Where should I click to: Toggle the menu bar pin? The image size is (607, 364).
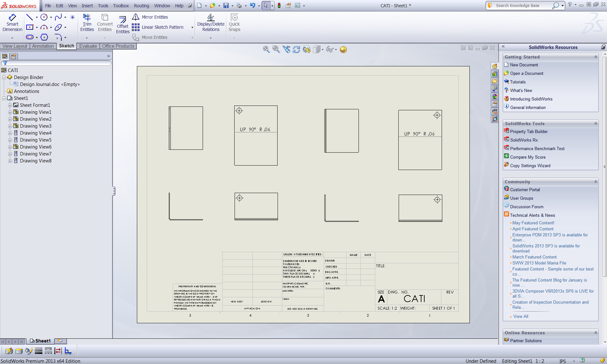(190, 5)
